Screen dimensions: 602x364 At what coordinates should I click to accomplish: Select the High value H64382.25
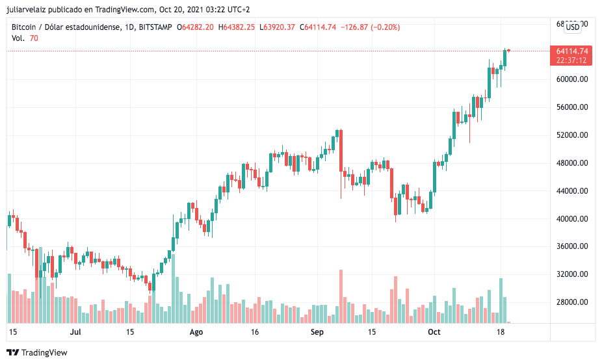tap(236, 27)
